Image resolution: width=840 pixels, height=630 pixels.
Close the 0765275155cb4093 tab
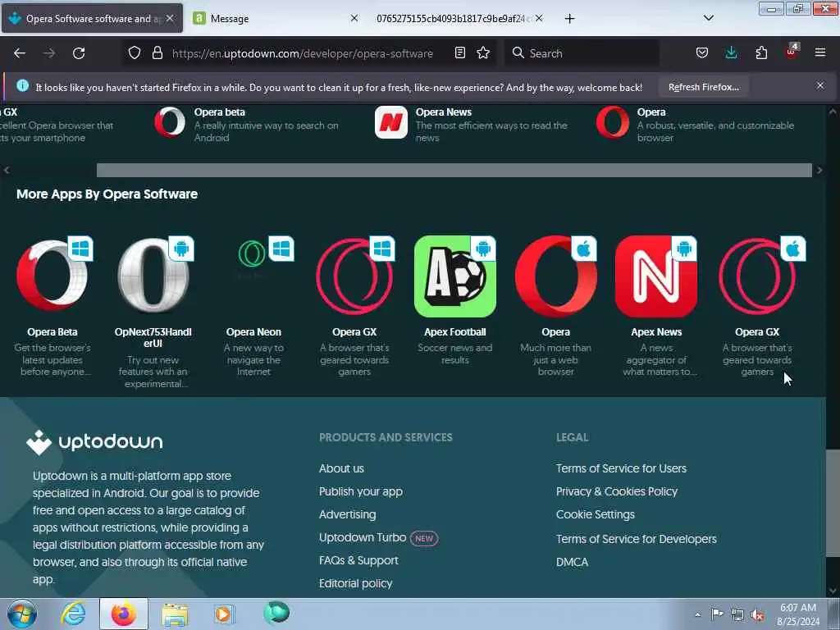539,19
